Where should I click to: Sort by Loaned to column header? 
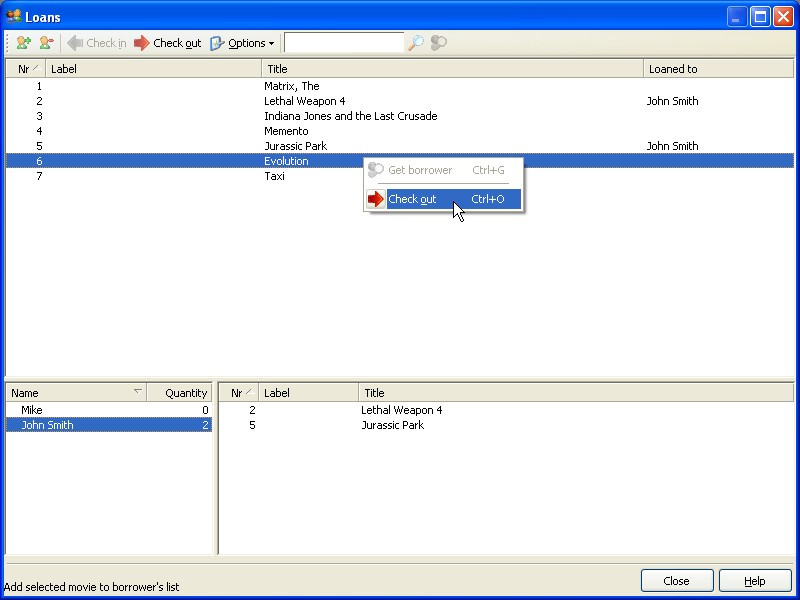(x=718, y=69)
